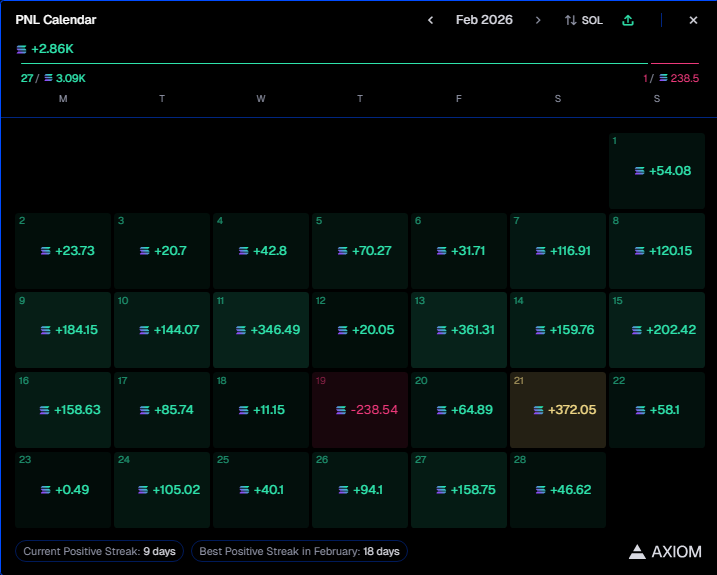This screenshot has height=575, width=717.
Task: Go to the previous month
Action: click(430, 20)
